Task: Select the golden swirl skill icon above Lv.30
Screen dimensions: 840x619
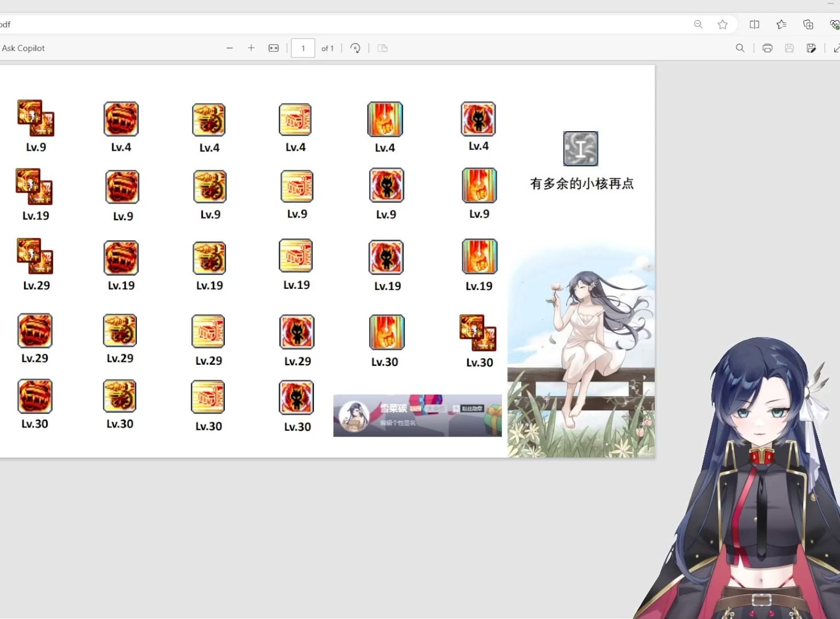Action: (x=120, y=396)
